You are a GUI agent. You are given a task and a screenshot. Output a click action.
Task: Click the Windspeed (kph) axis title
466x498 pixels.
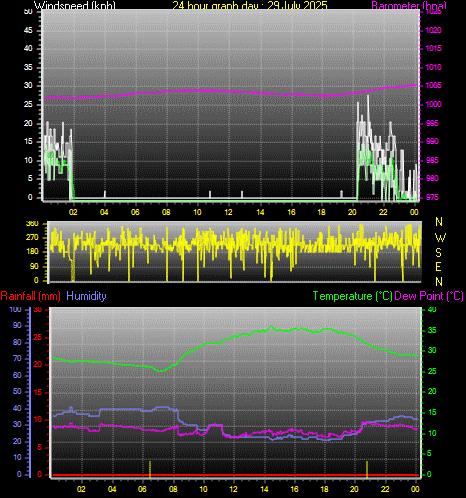(x=75, y=5)
